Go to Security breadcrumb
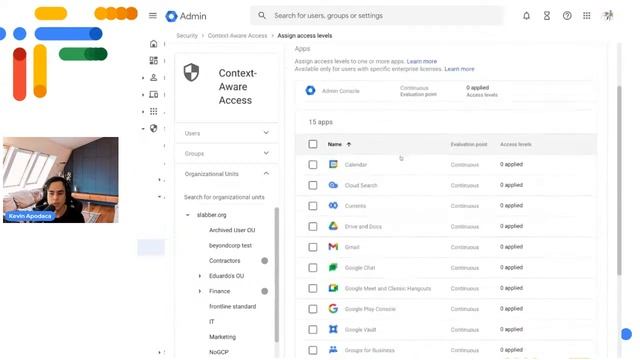 pos(187,36)
